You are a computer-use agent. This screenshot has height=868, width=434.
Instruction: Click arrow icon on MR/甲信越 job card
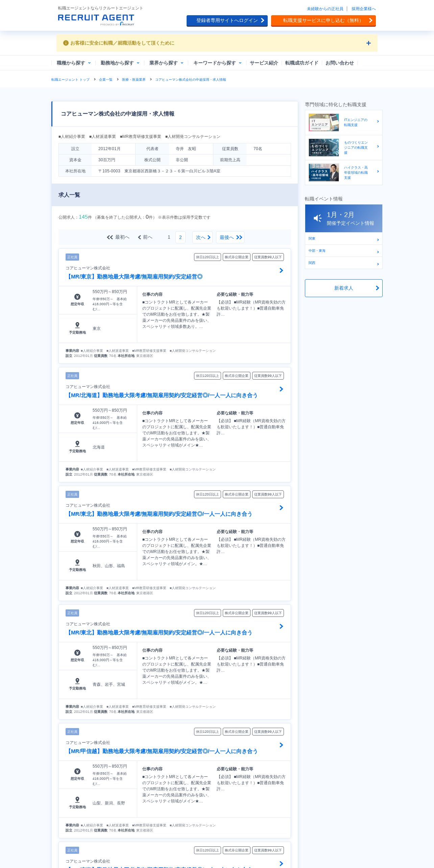[x=281, y=745]
